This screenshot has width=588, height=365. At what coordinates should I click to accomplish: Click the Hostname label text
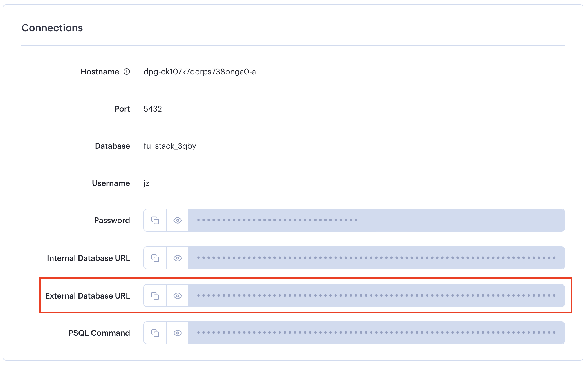pos(100,71)
